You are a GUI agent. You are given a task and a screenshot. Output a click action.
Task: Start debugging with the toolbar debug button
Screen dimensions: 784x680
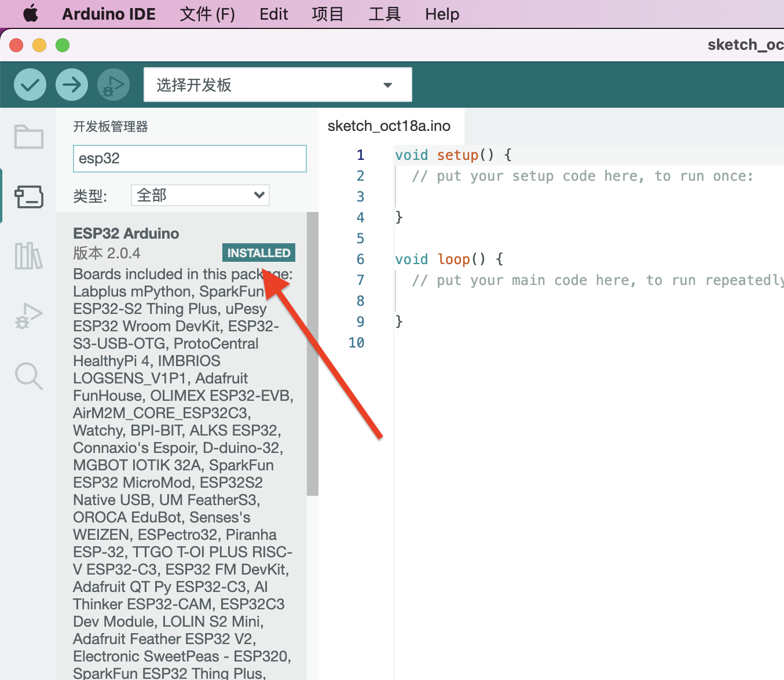[x=113, y=85]
